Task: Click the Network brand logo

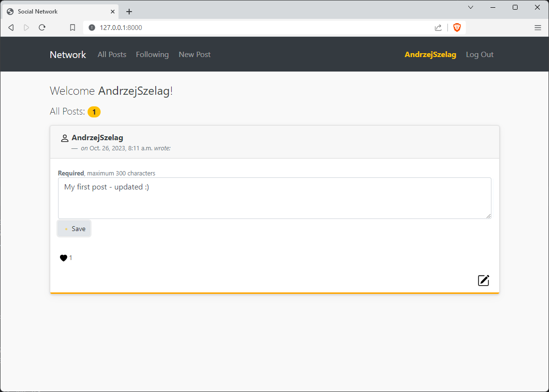Action: 68,55
